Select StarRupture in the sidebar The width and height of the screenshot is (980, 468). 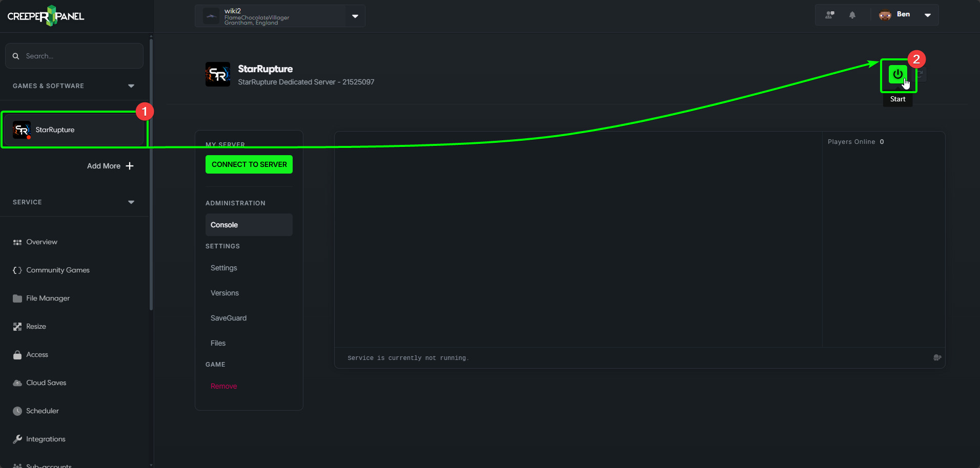tap(74, 130)
